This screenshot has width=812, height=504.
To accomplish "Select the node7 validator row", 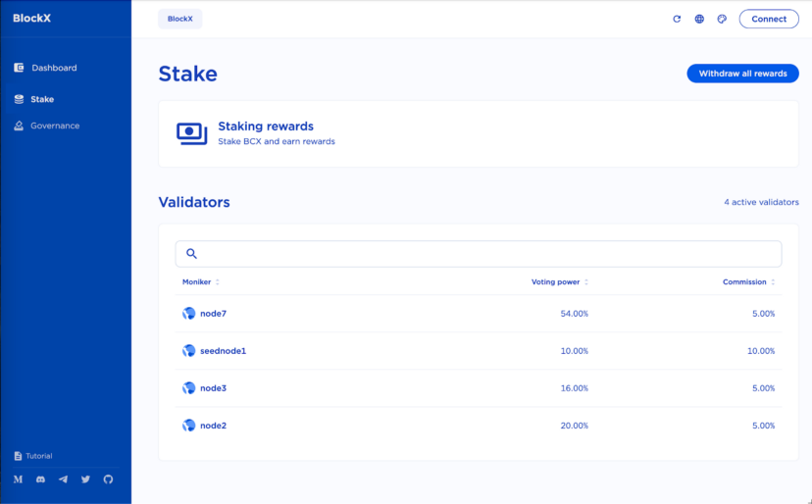I will pyautogui.click(x=213, y=314).
